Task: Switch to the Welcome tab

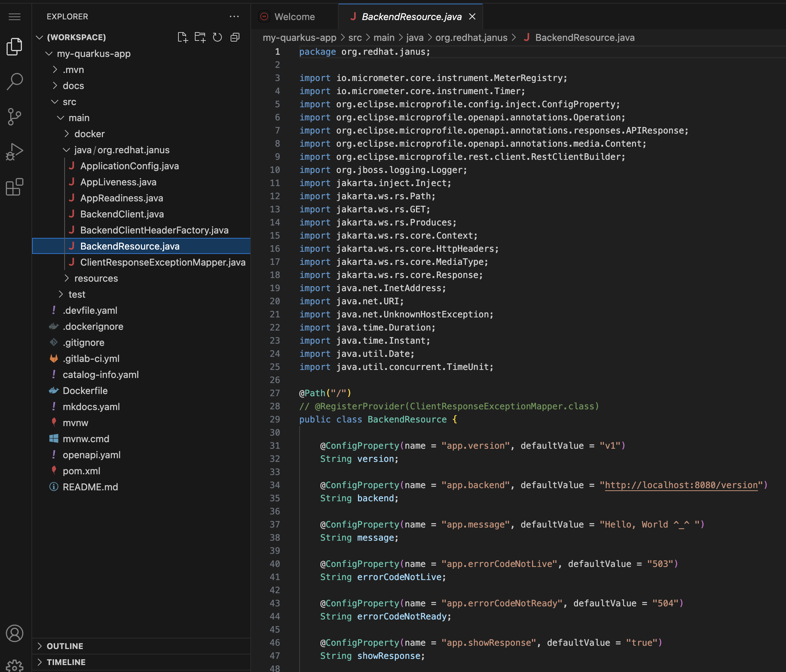Action: click(294, 17)
